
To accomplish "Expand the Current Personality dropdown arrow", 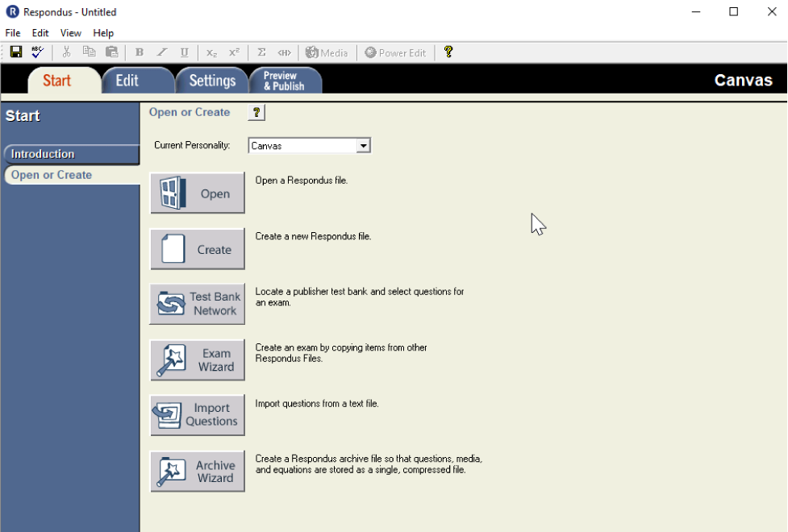I will click(363, 146).
